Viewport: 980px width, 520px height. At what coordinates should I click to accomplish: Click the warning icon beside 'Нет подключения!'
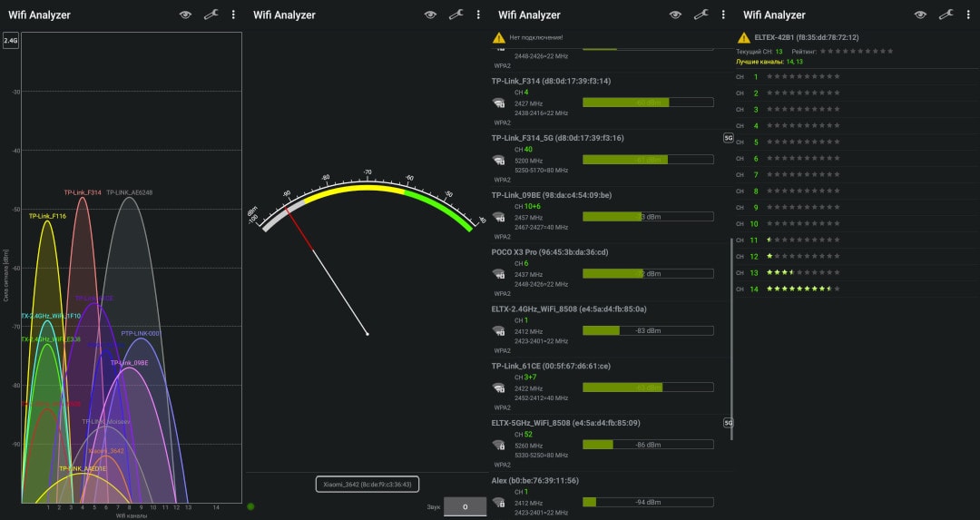pyautogui.click(x=499, y=37)
